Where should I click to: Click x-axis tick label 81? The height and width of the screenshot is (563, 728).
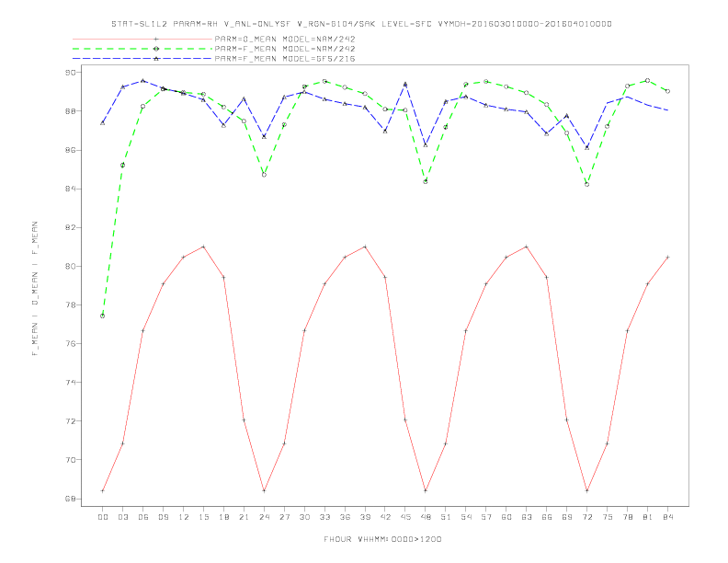click(648, 517)
